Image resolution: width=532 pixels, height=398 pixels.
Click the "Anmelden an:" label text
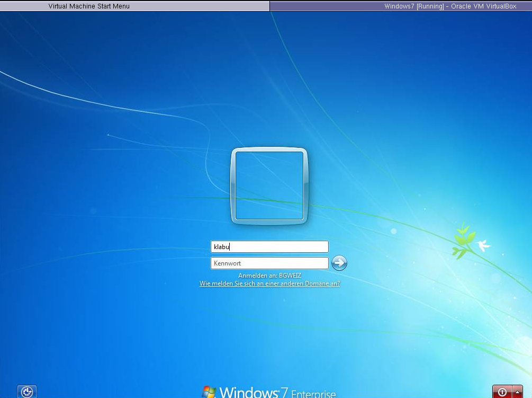258,276
